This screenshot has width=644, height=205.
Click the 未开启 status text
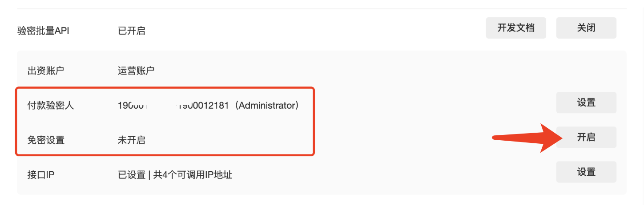click(x=132, y=140)
